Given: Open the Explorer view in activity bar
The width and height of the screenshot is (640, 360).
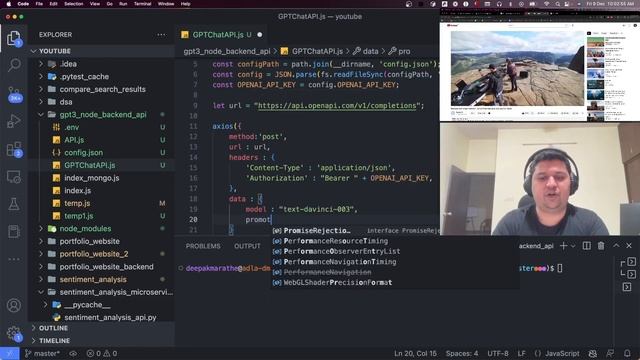Looking at the screenshot, I should coord(14,38).
